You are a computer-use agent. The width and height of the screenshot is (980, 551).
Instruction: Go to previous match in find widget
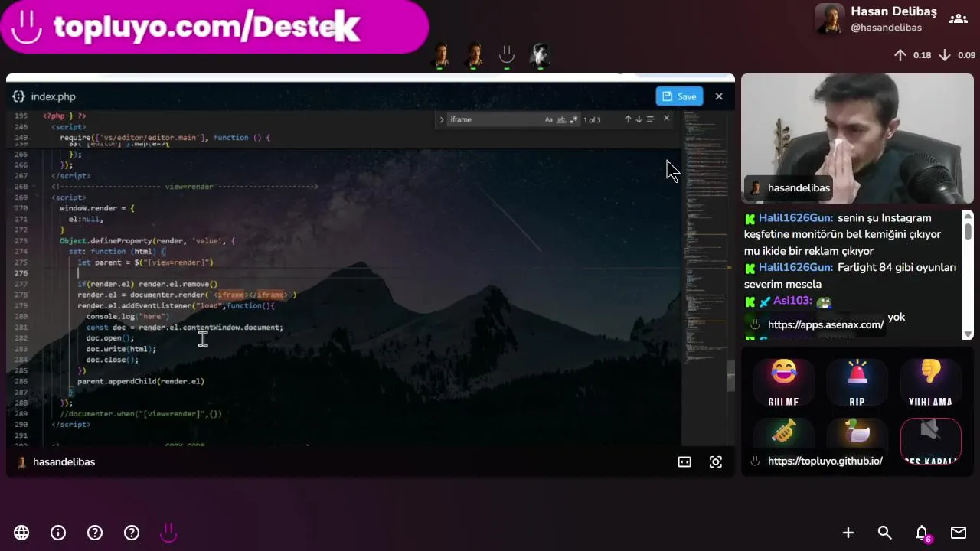click(628, 119)
